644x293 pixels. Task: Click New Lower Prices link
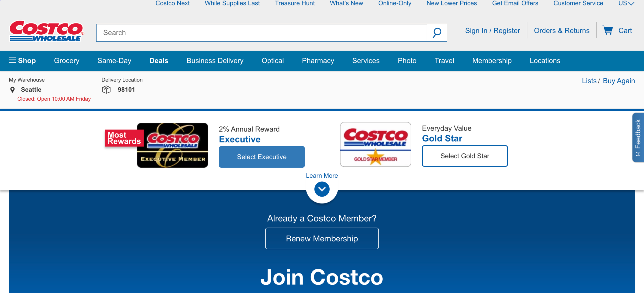coord(451,3)
